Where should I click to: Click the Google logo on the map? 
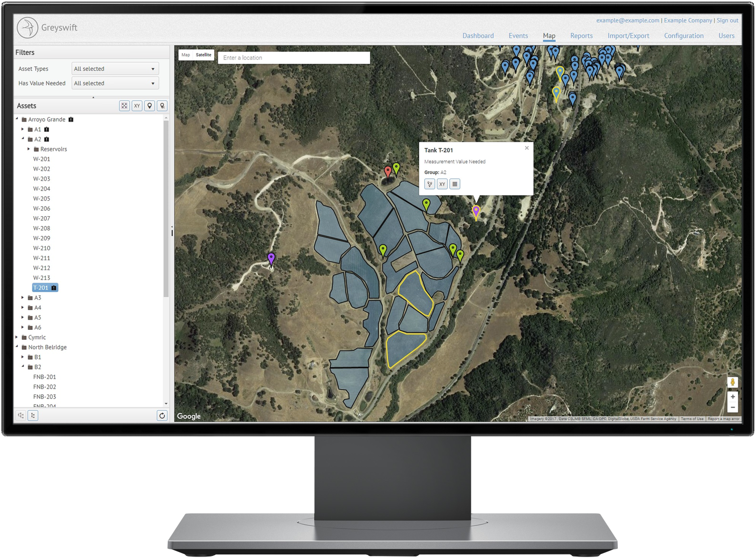(x=189, y=416)
